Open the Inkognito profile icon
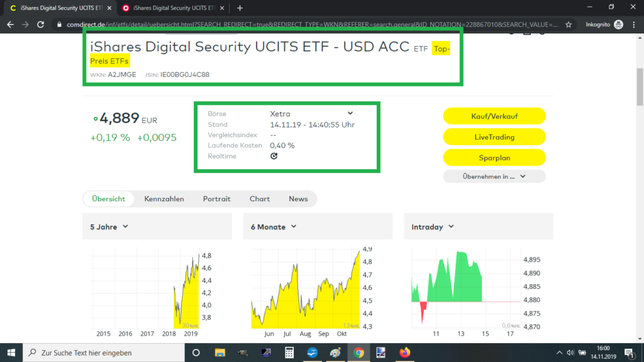 coord(619,25)
